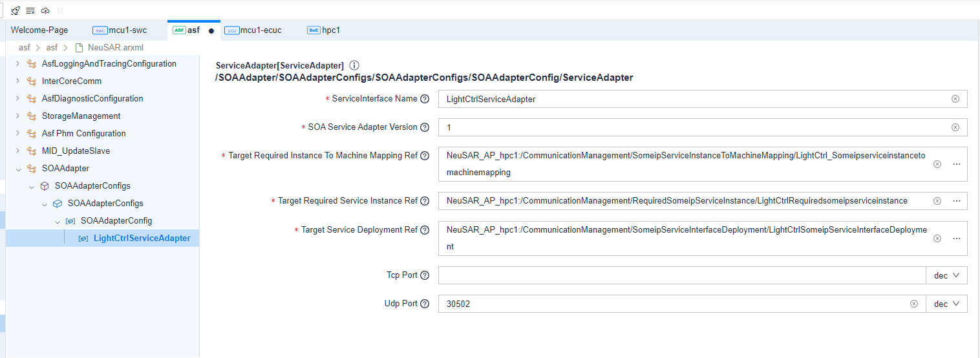Click info icon beside ServiceAdapter heading
Screen dimensions: 980x358
[x=354, y=66]
